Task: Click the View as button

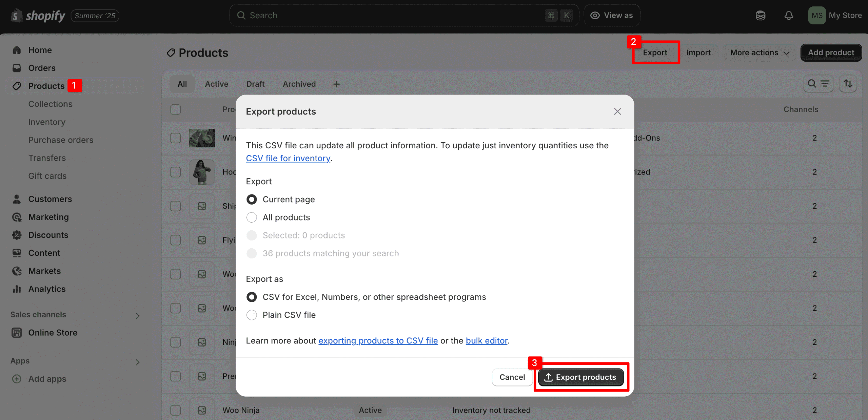Action: 612,16
